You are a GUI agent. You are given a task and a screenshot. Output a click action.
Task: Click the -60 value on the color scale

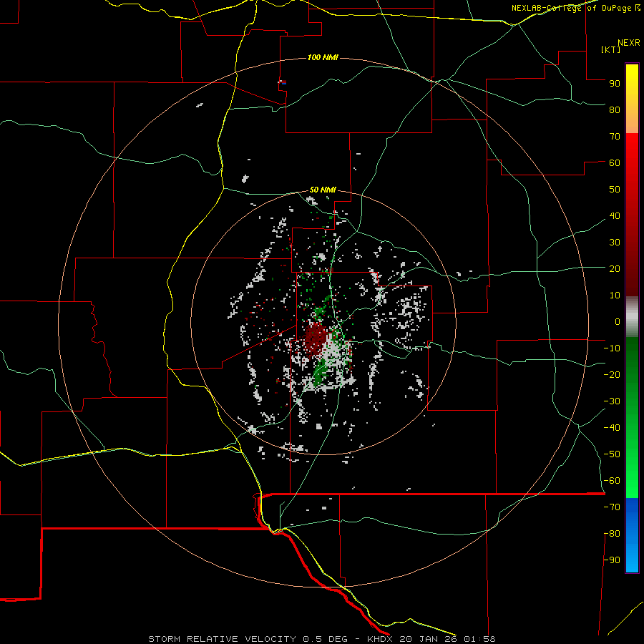tap(612, 481)
